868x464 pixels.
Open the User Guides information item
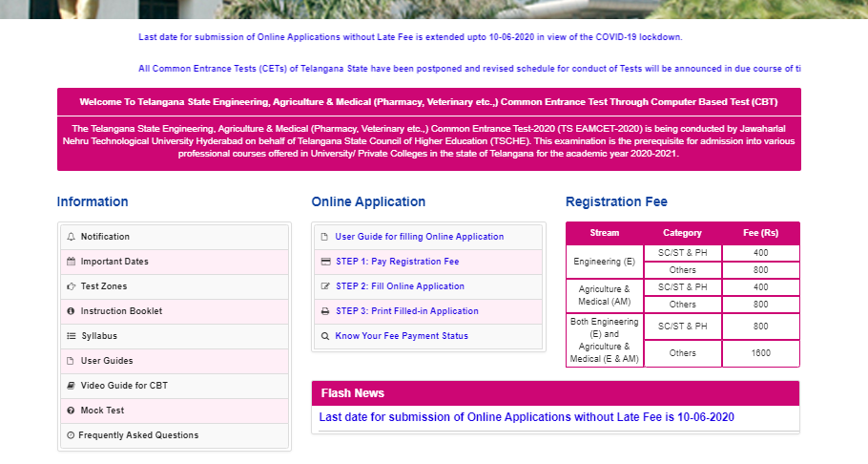107,361
